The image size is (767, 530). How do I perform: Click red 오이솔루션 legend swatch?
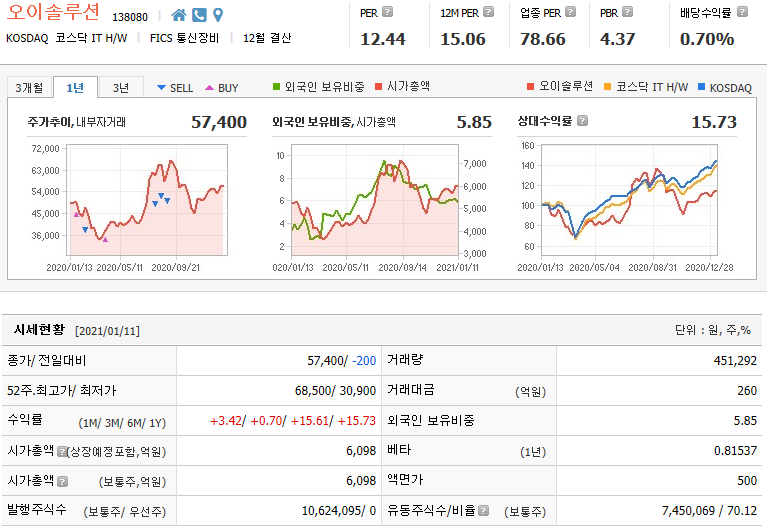click(x=530, y=87)
